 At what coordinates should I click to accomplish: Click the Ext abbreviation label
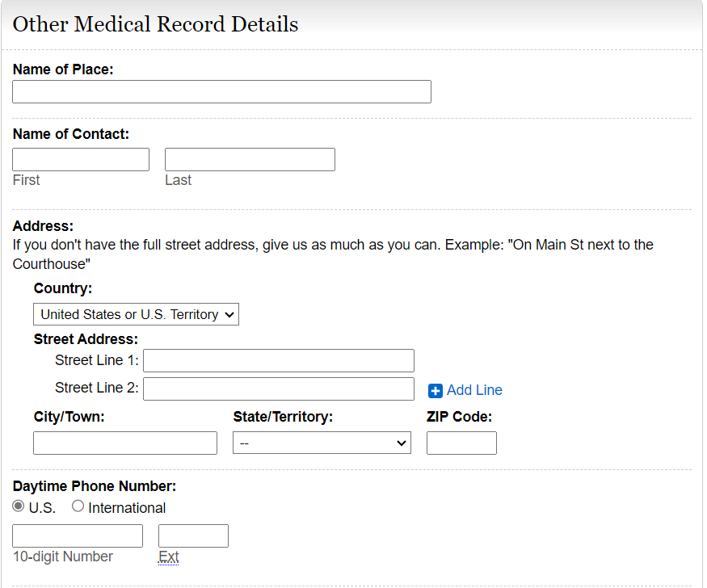coord(168,556)
